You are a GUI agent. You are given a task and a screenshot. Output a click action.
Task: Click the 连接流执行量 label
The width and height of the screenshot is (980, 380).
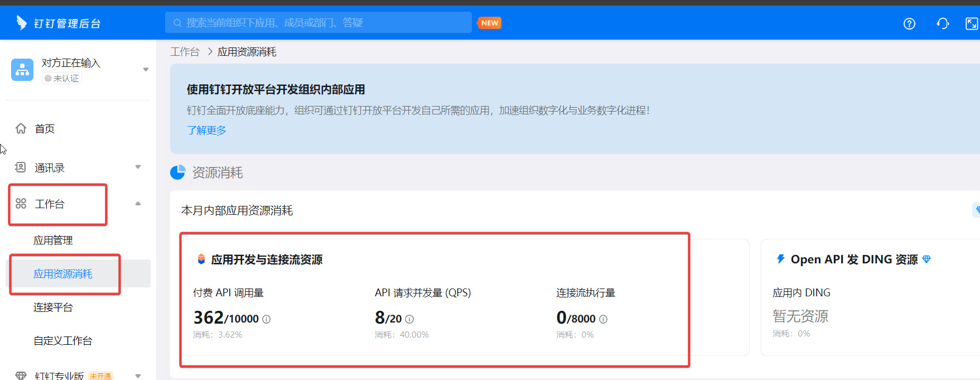(586, 293)
